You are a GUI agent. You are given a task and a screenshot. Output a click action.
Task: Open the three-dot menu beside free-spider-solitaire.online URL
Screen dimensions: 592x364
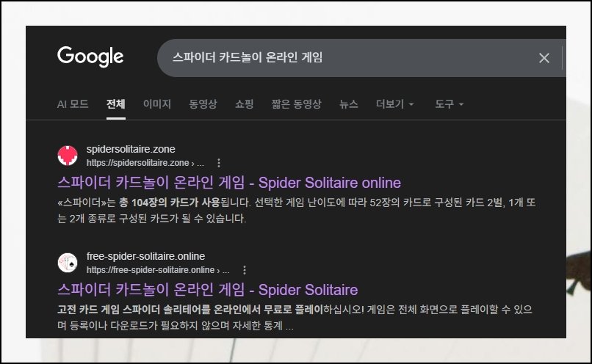(x=245, y=270)
